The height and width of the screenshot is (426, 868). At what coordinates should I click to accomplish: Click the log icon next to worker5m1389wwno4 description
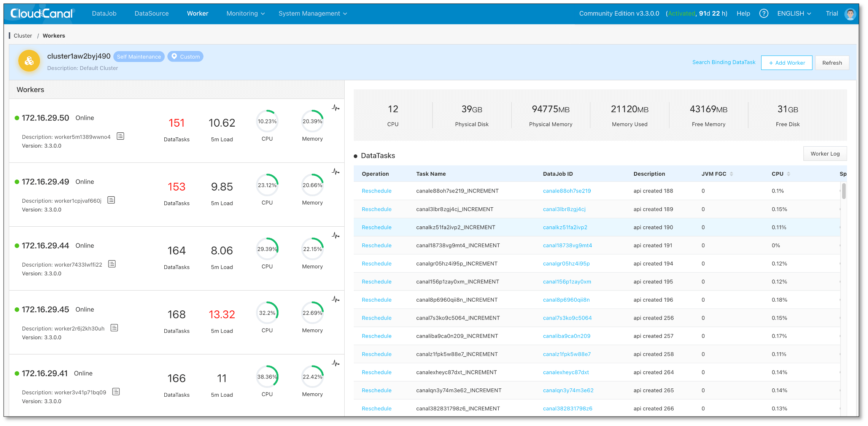pyautogui.click(x=120, y=136)
